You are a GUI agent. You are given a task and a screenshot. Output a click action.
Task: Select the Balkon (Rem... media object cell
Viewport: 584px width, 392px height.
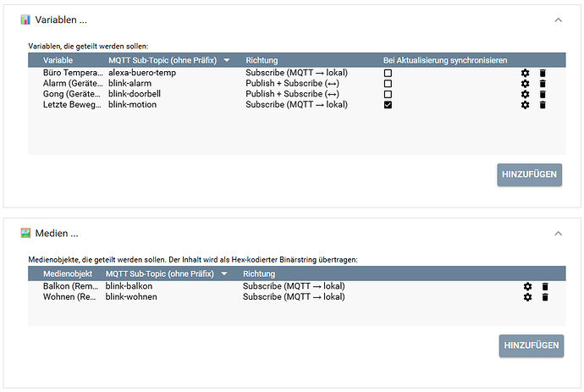[x=70, y=286]
